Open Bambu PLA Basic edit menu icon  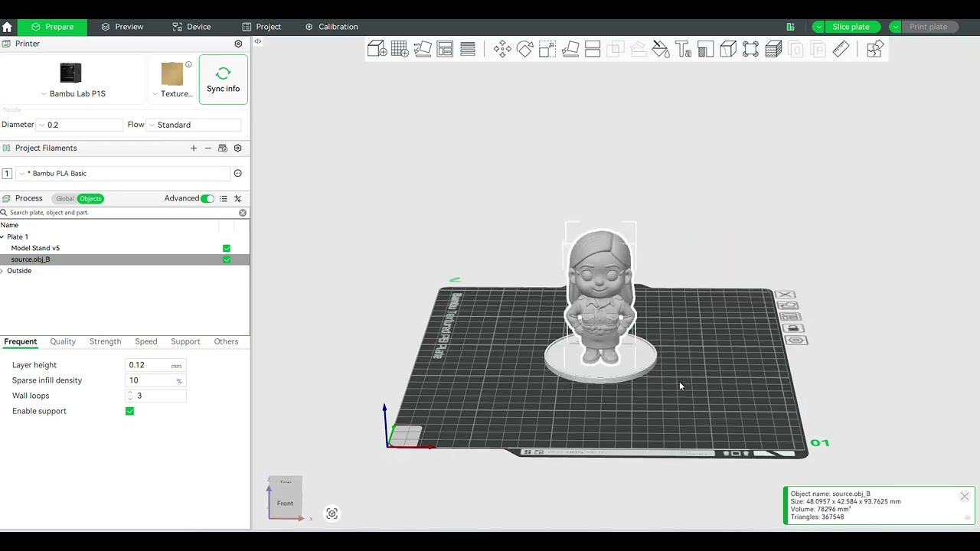click(237, 174)
